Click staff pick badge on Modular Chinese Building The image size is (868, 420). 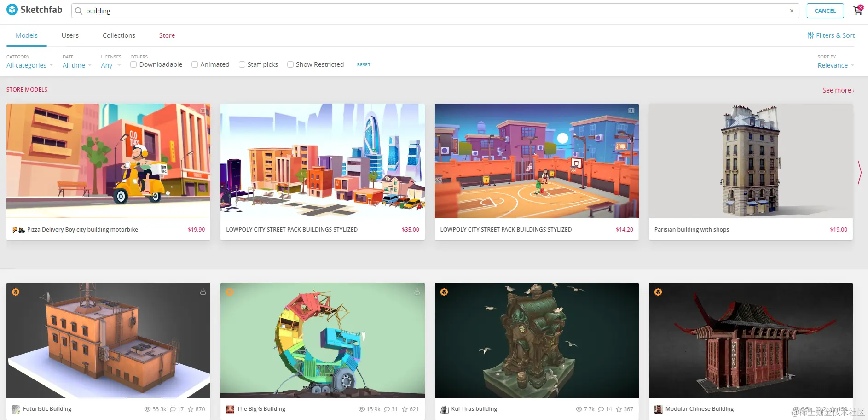click(x=658, y=292)
